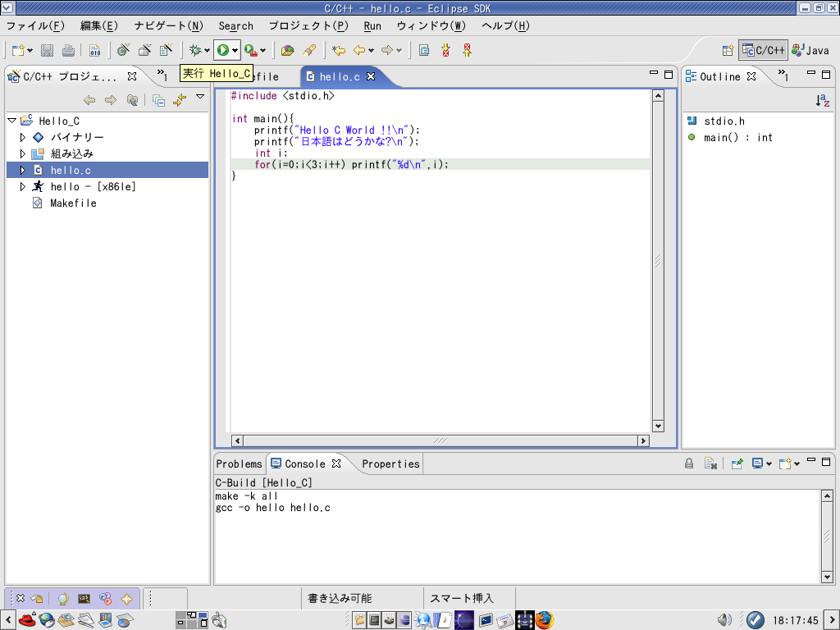This screenshot has height=630, width=840.
Task: Toggle Pin Console button
Action: 737,463
